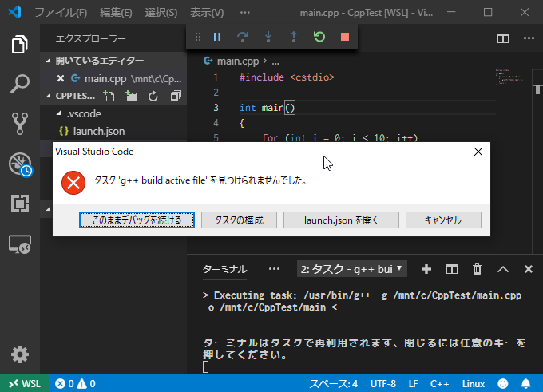543x392 pixels.
Task: Open the terminal panel ellipsis menu
Action: tap(274, 269)
